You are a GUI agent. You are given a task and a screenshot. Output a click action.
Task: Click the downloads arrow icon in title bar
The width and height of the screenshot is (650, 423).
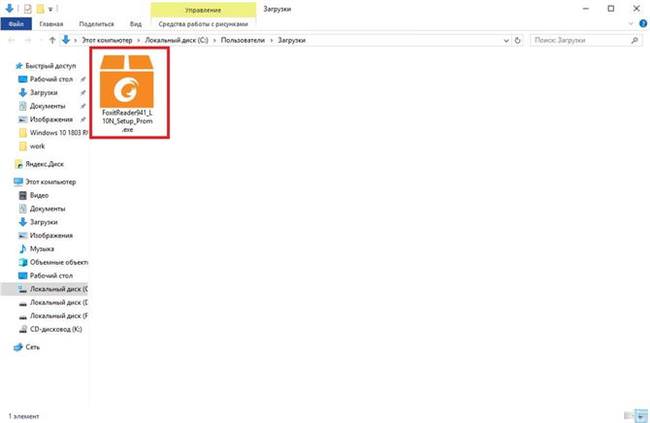click(9, 8)
